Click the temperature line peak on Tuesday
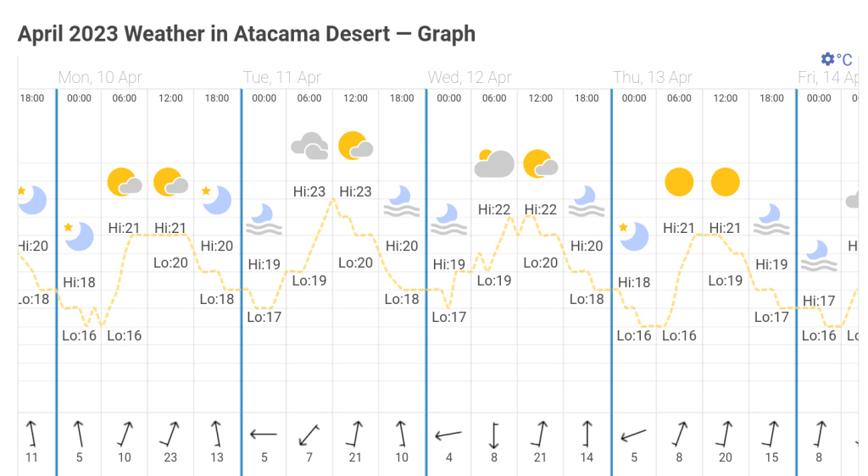 (x=333, y=200)
